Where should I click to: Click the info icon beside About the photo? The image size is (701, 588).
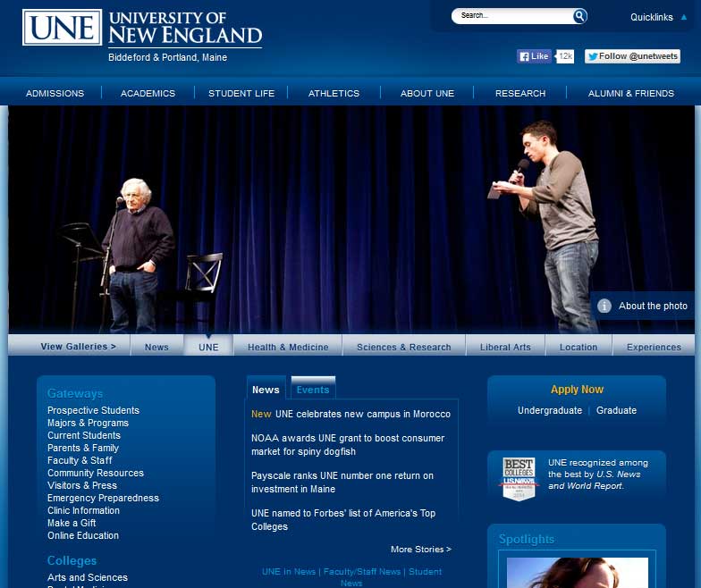(x=604, y=306)
